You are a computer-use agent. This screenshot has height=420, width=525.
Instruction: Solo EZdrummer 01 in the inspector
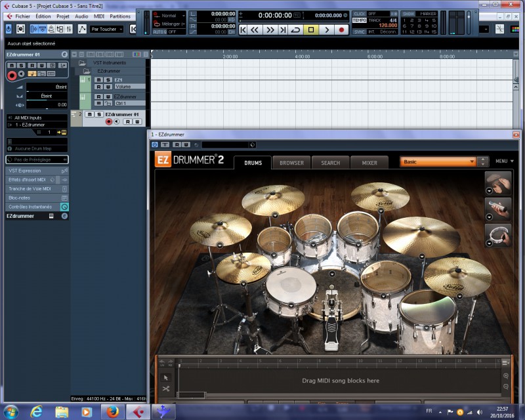pos(21,66)
